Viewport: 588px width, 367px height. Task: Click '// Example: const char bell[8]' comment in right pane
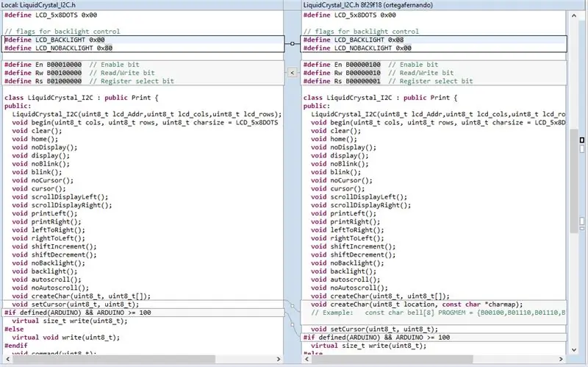pyautogui.click(x=438, y=313)
